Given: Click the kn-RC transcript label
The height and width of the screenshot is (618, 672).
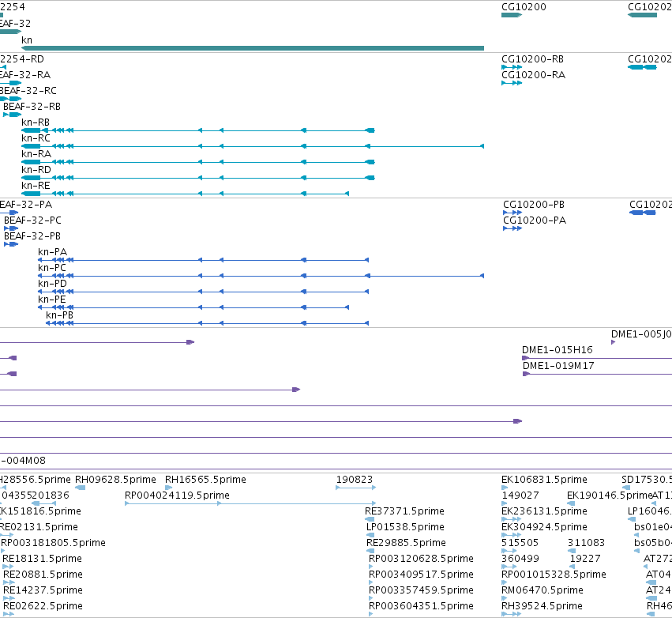Looking at the screenshot, I should [x=36, y=138].
